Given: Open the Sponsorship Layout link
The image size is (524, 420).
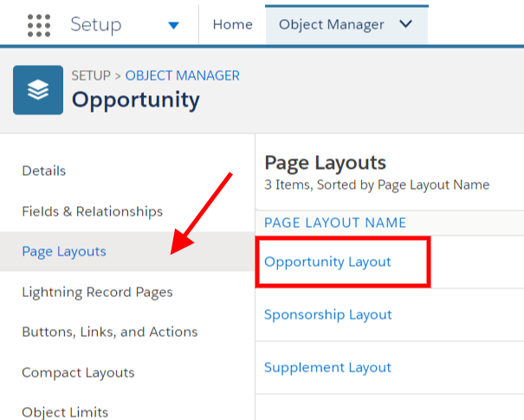Looking at the screenshot, I should tap(327, 314).
